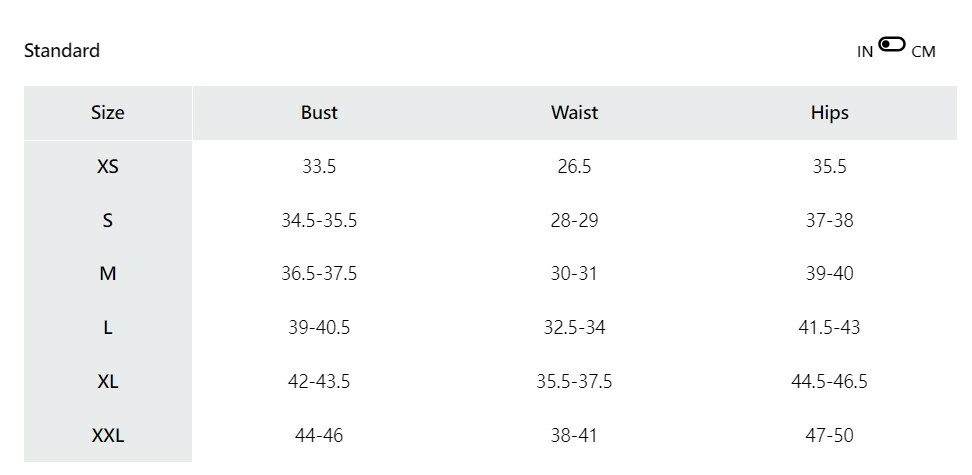Image resolution: width=972 pixels, height=475 pixels.
Task: Click the Bust column header
Action: (319, 113)
